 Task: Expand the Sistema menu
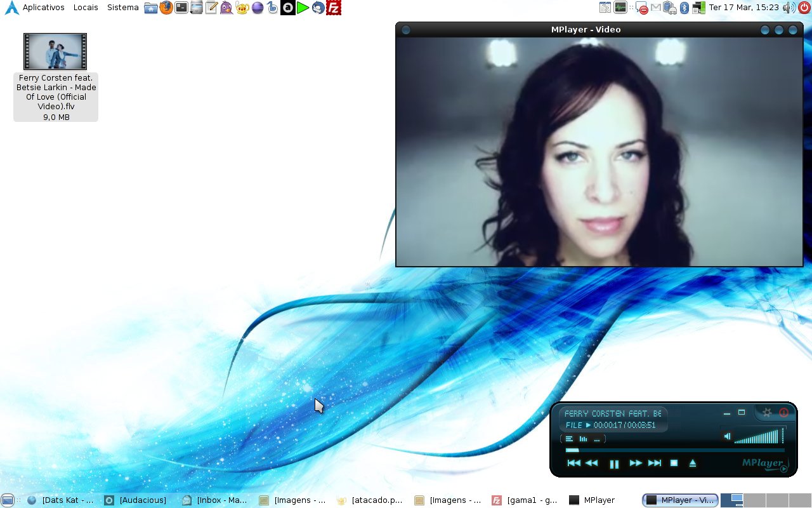pyautogui.click(x=122, y=8)
